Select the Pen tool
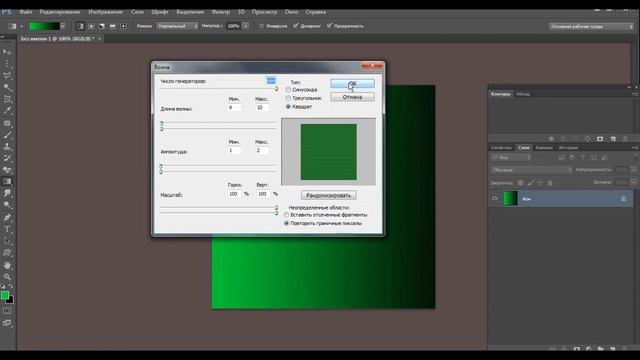Screen dimensions: 640x360 pos(7,217)
